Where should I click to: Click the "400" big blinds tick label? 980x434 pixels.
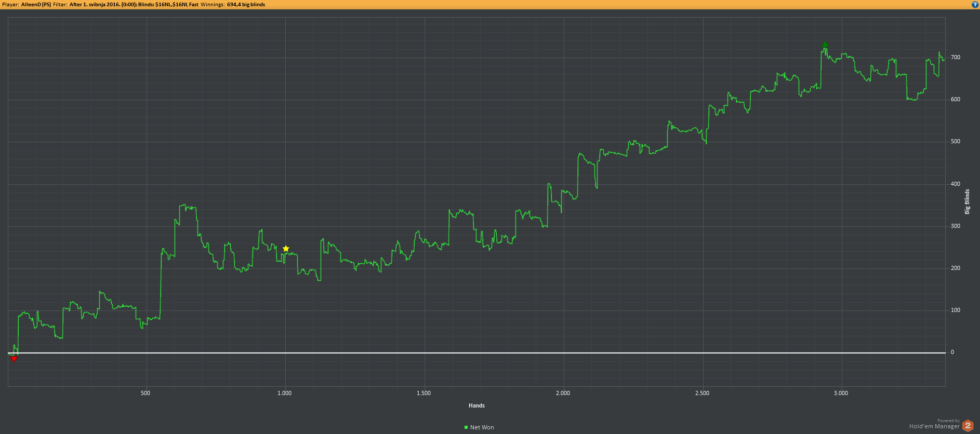[956, 184]
